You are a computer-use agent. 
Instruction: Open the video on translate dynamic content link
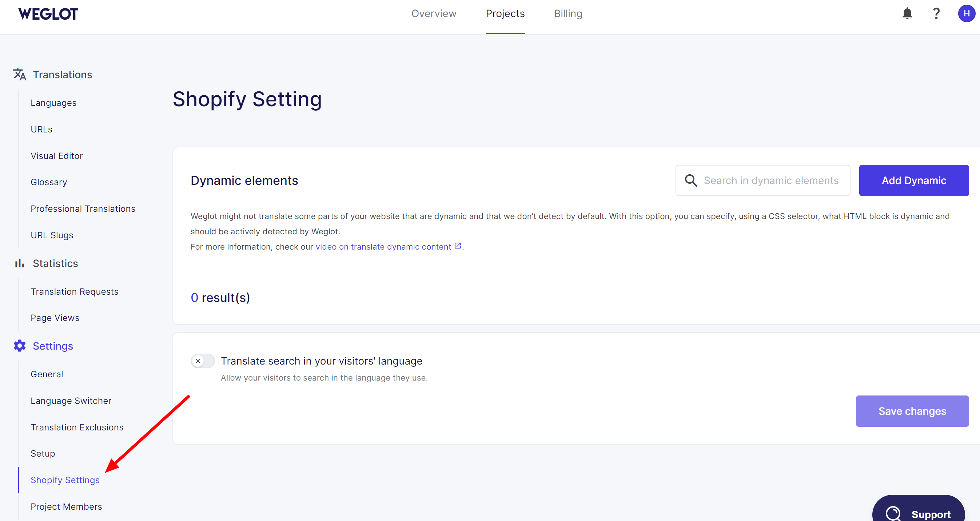point(383,247)
